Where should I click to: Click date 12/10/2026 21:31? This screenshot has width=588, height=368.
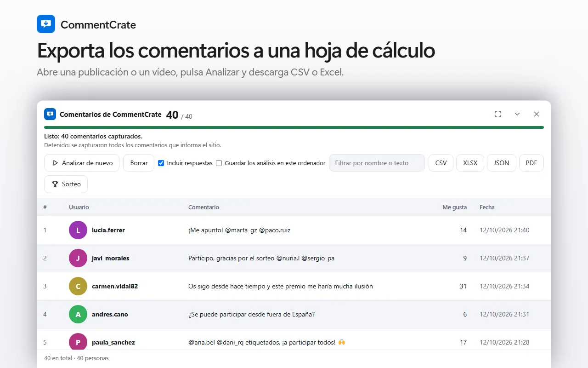(504, 314)
